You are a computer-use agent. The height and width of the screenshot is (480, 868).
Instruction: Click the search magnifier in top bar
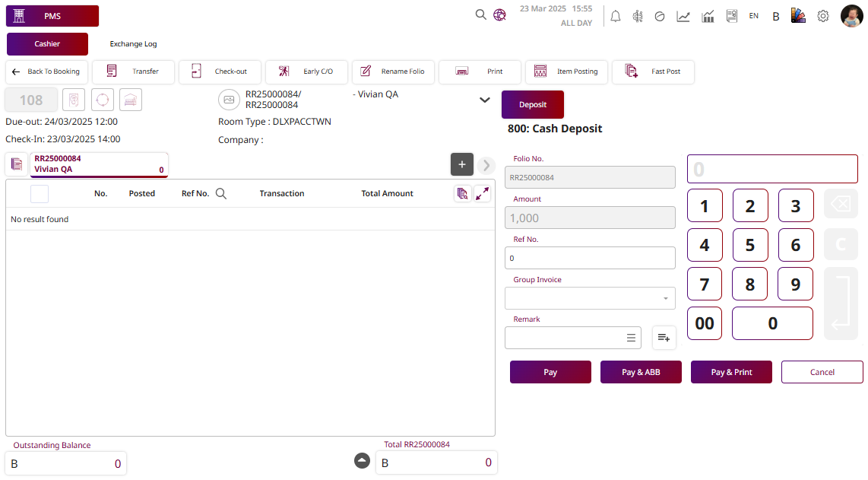point(480,14)
